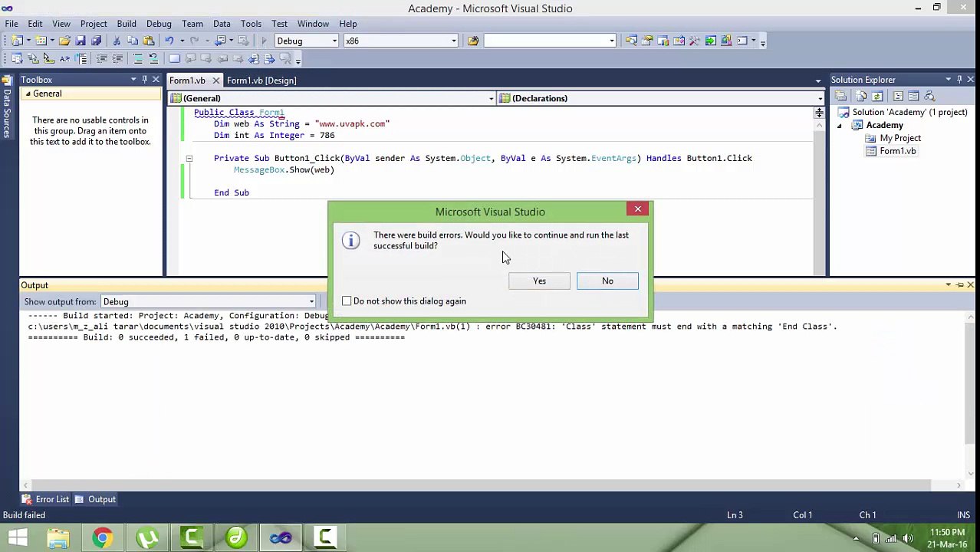Check 'Do not show this dialog again'
This screenshot has height=552, width=980.
tap(347, 301)
